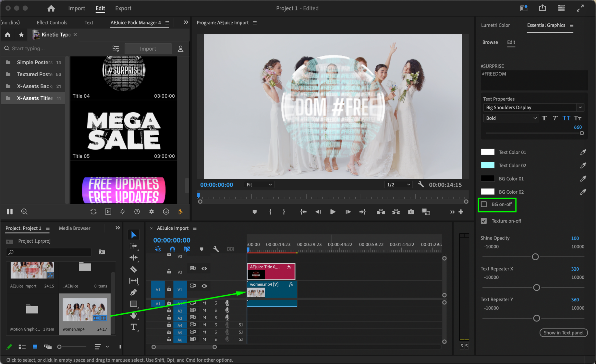Click the Add Marker icon in Program monitor

(x=254, y=212)
